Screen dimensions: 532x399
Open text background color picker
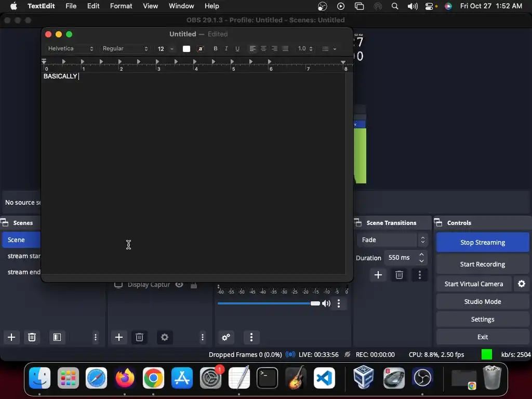[201, 48]
